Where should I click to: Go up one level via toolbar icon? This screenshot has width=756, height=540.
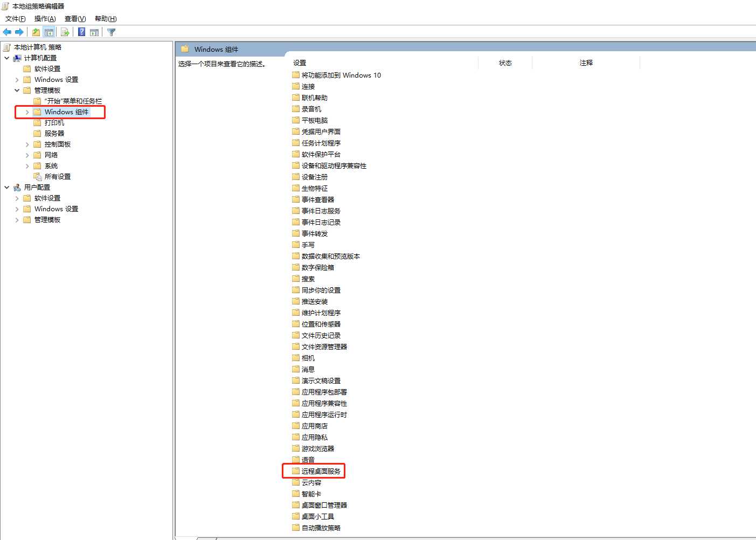tap(36, 32)
